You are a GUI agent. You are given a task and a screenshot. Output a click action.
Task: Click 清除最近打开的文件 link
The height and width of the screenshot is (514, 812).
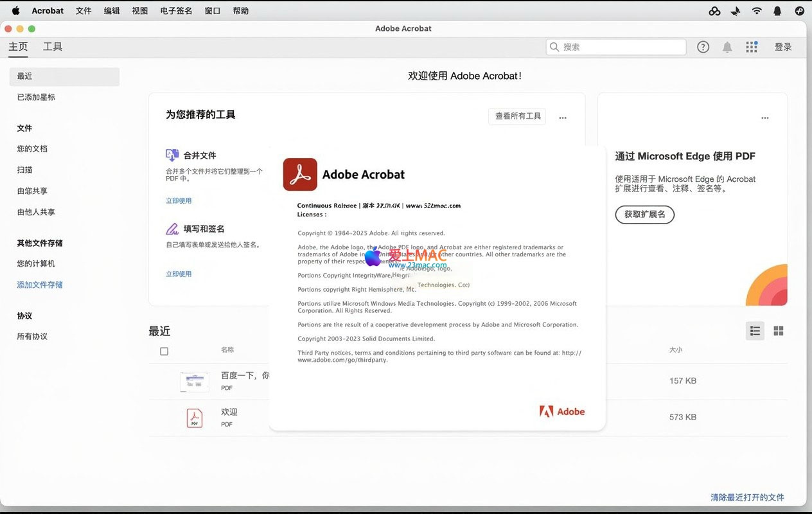pos(747,497)
